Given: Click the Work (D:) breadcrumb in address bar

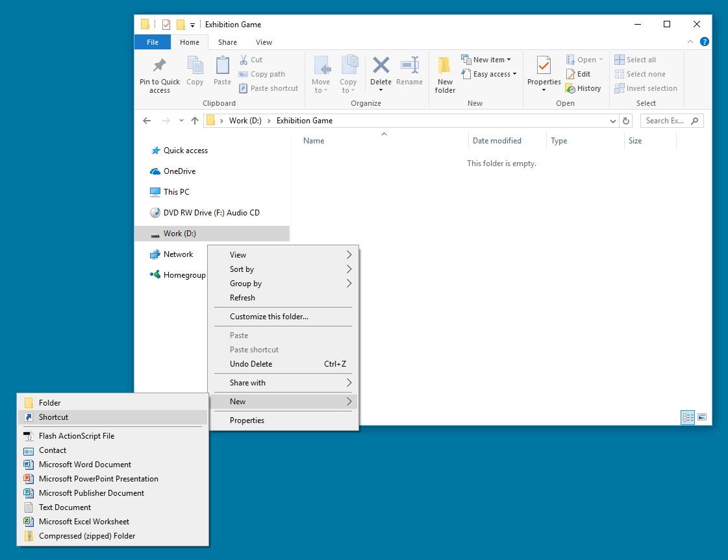Looking at the screenshot, I should point(245,121).
